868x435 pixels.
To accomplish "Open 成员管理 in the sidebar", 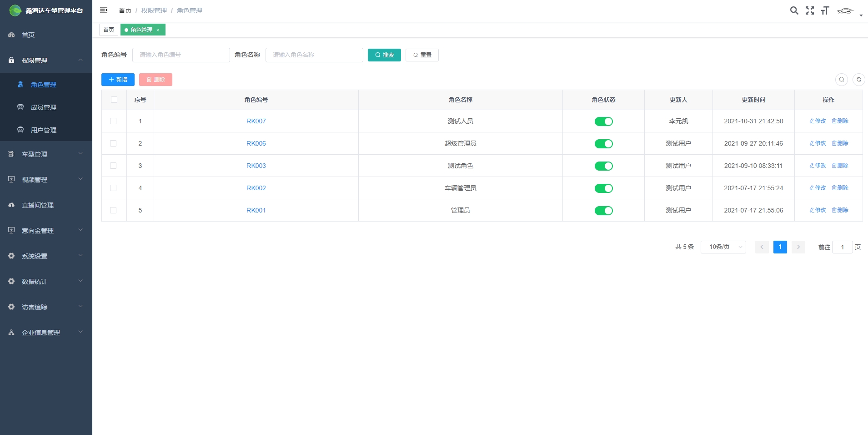I will [46, 107].
